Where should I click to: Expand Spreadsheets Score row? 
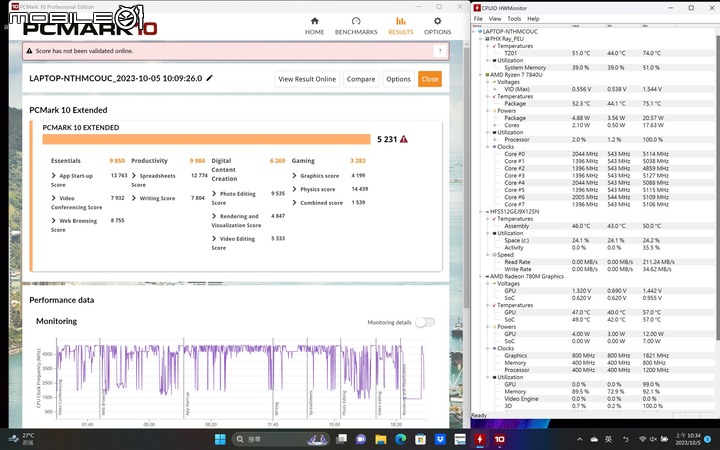tap(134, 175)
